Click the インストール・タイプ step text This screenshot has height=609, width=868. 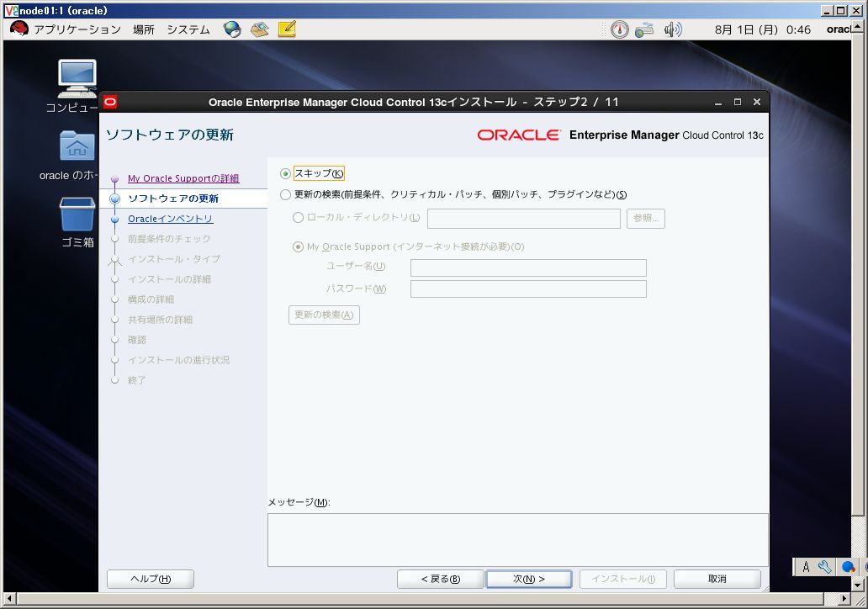(x=174, y=258)
